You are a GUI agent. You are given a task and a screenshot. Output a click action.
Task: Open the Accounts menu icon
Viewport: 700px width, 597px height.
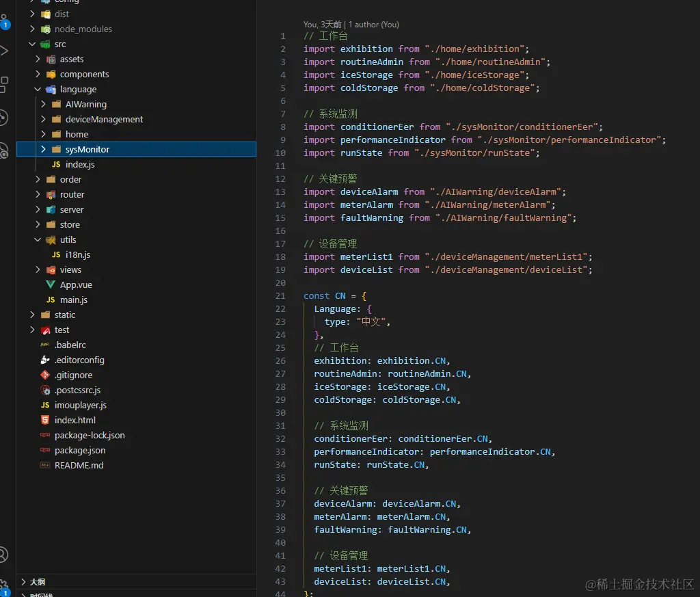point(3,555)
